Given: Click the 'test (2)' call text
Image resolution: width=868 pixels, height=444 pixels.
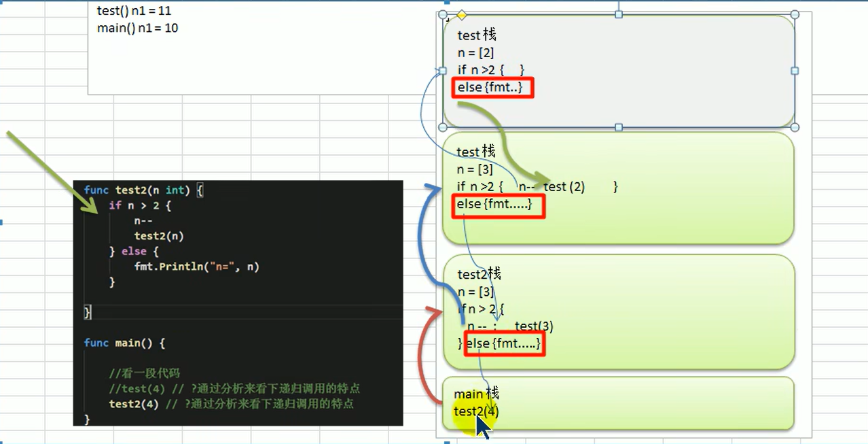Looking at the screenshot, I should [x=564, y=186].
